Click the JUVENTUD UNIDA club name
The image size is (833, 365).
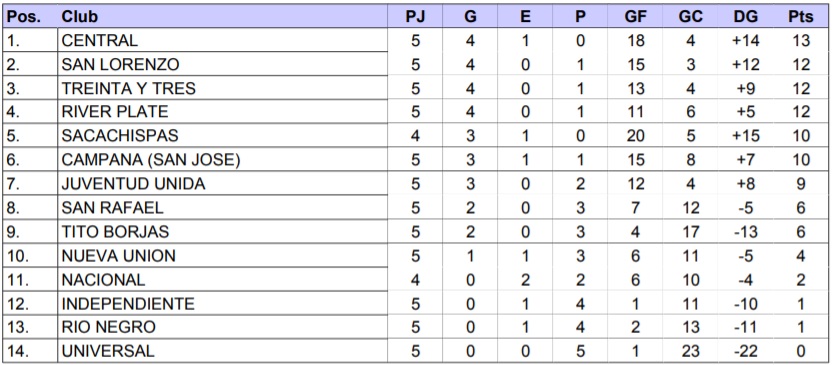pos(133,184)
